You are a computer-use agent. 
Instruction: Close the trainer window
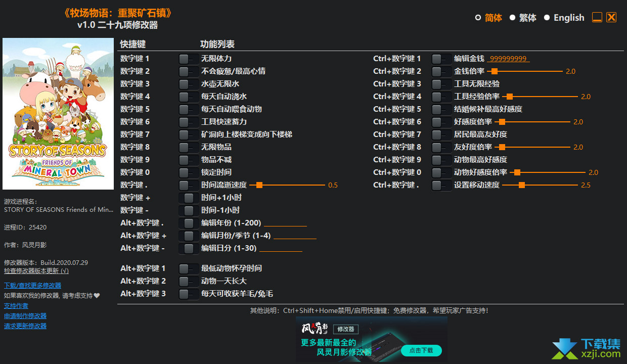(x=611, y=17)
